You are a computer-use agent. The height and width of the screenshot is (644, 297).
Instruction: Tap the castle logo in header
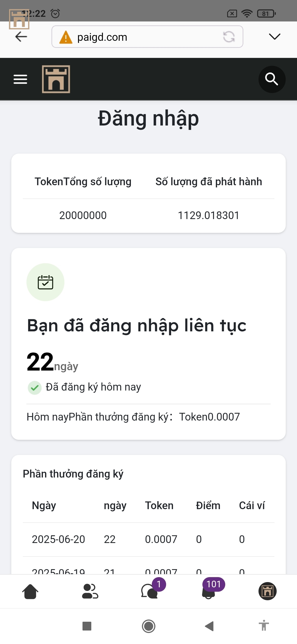tap(56, 79)
